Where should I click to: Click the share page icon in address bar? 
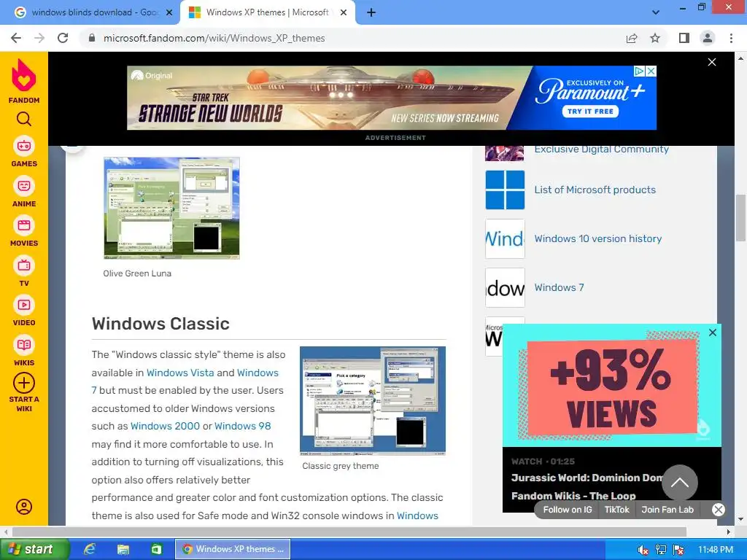632,38
